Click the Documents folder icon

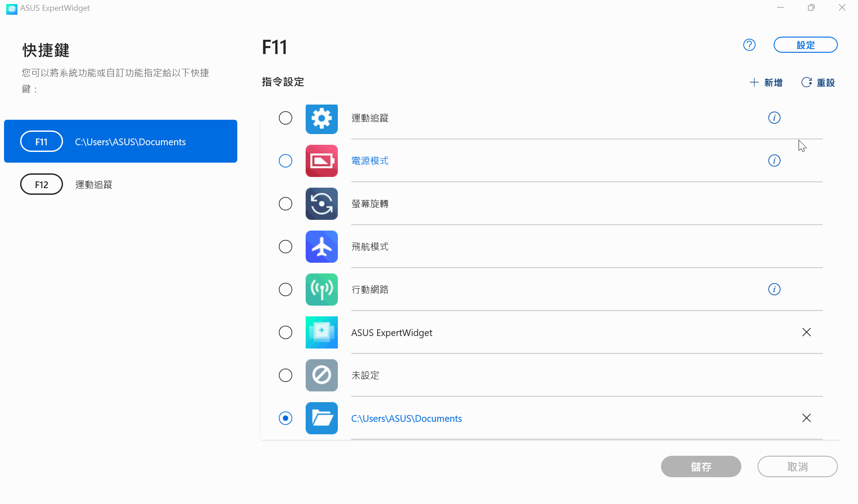[322, 418]
